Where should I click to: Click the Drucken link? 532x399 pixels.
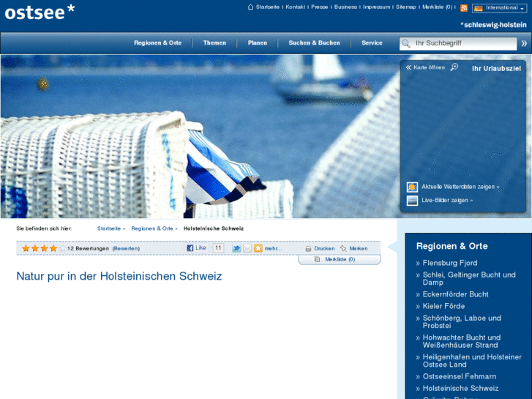(324, 249)
